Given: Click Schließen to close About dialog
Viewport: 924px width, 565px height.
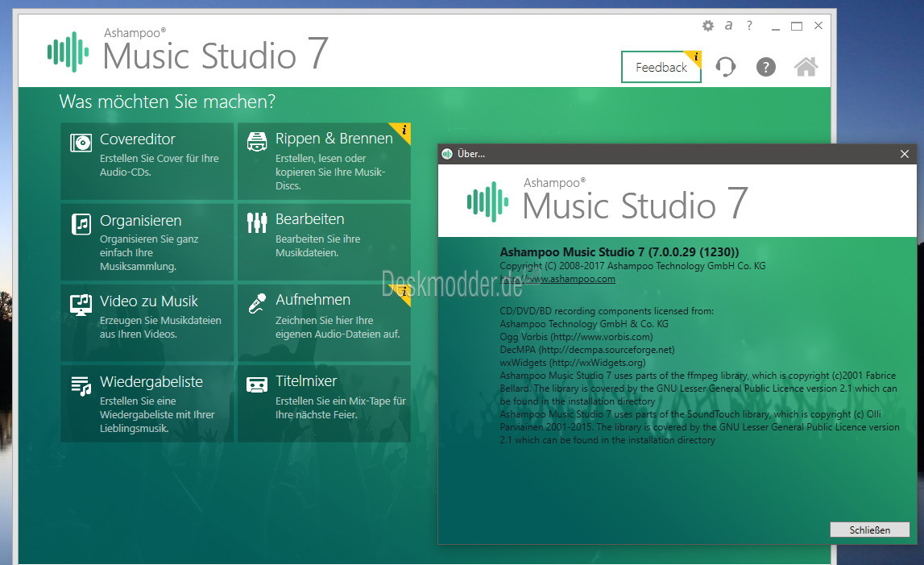Looking at the screenshot, I should pyautogui.click(x=870, y=530).
